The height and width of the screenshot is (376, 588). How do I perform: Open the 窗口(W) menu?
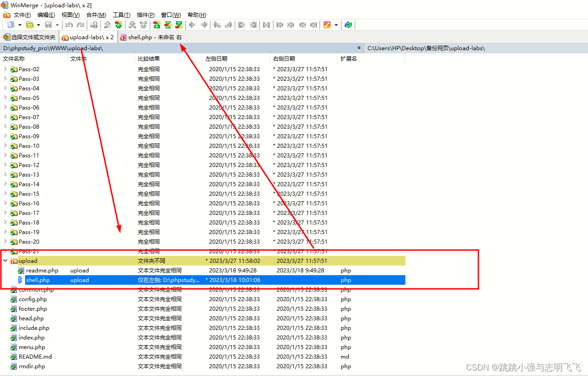pos(171,15)
